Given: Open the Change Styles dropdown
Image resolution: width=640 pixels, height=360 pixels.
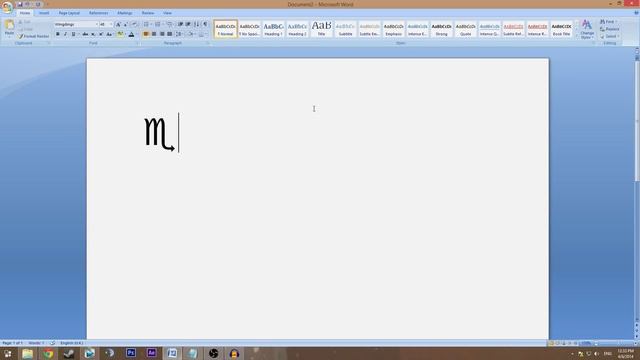Looking at the screenshot, I should click(587, 29).
